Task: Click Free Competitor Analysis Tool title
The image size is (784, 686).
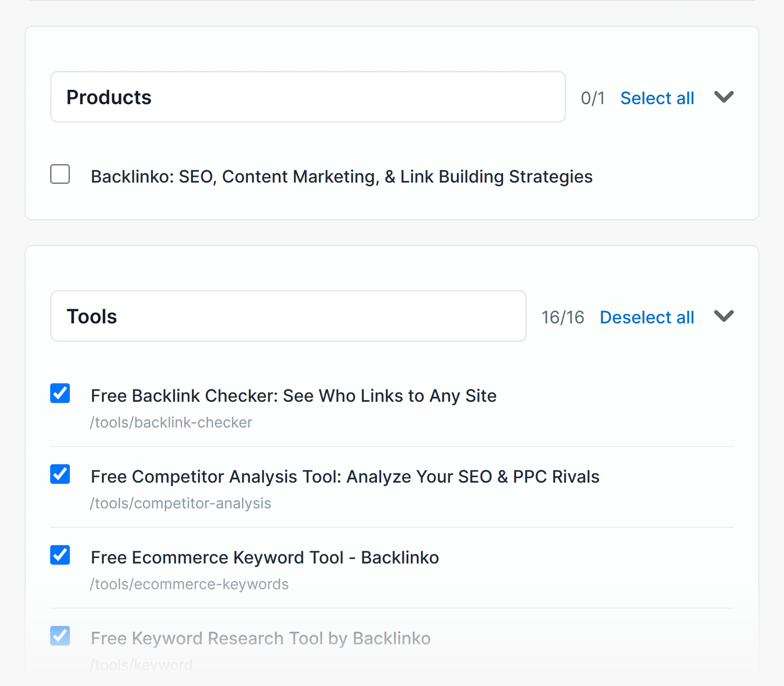Action: [345, 476]
